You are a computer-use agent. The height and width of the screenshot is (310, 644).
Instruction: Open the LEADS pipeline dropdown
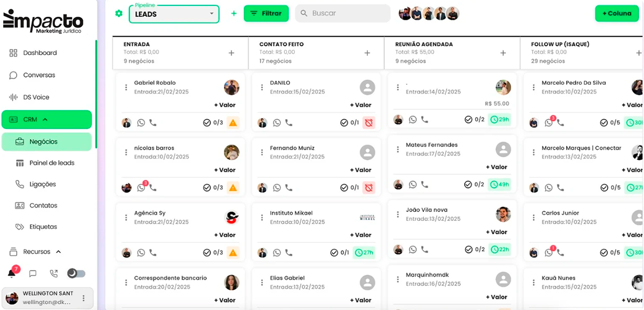(173, 15)
